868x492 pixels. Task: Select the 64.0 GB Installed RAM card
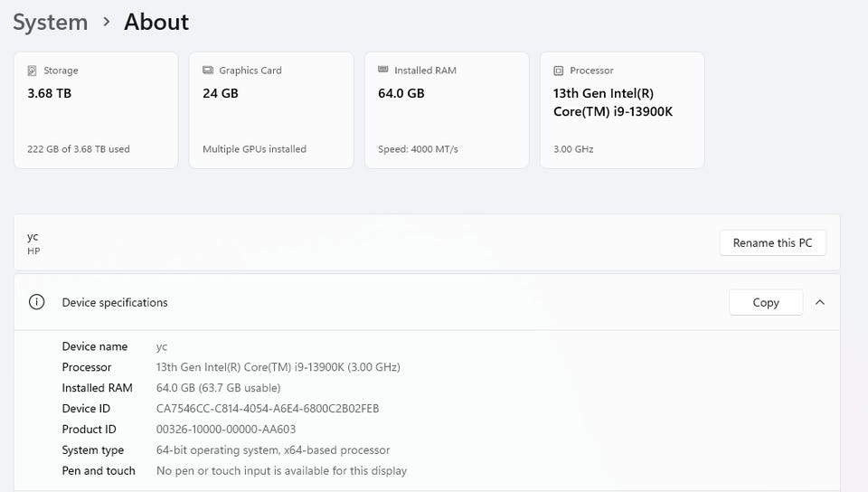tap(447, 110)
